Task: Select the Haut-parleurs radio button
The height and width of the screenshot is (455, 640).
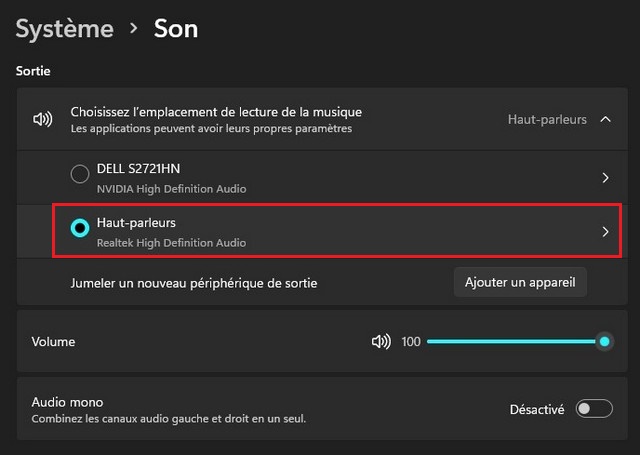Action: pyautogui.click(x=80, y=229)
